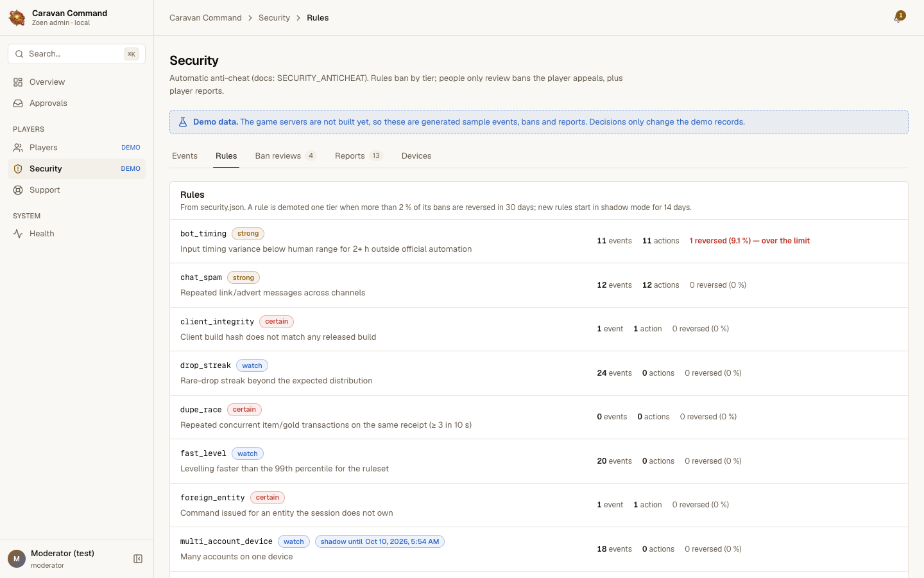Image resolution: width=924 pixels, height=578 pixels.
Task: Open Approvals in the sidebar
Action: (77, 103)
